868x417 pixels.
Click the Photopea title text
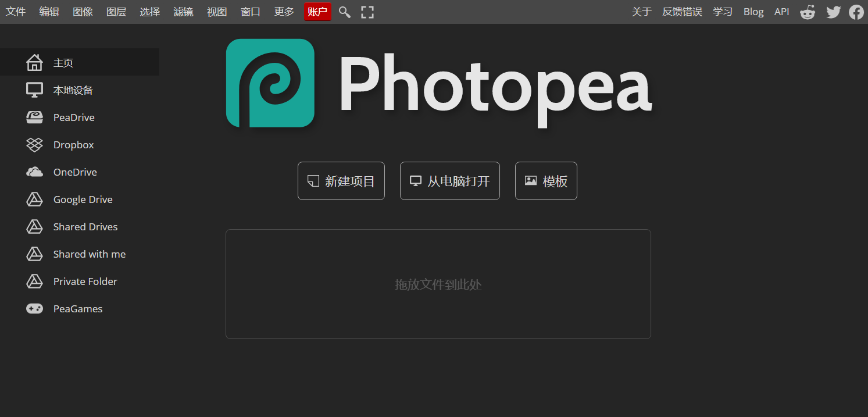click(x=495, y=90)
